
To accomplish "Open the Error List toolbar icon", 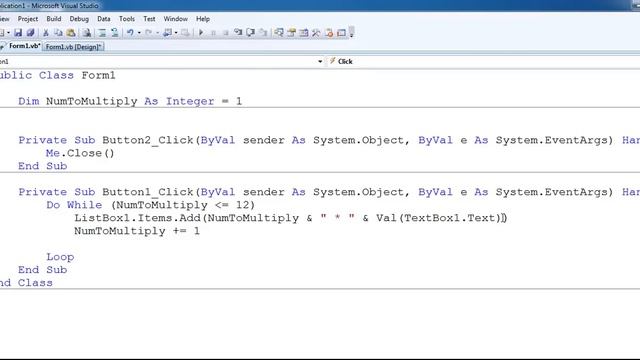I will point(329,33).
